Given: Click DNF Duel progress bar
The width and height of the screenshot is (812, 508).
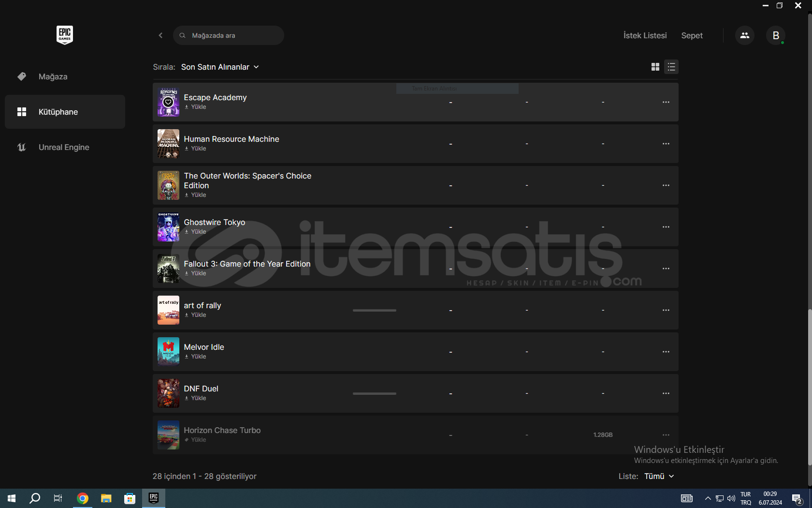Looking at the screenshot, I should pos(375,393).
